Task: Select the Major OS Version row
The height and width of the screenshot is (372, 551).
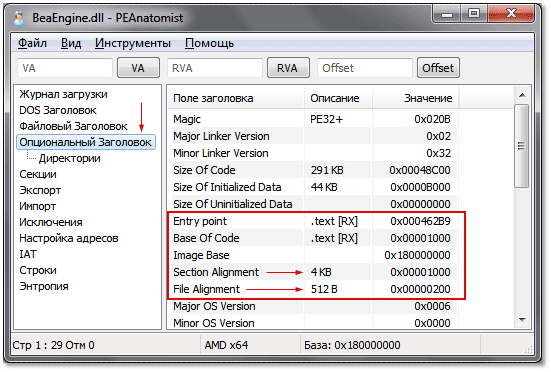Action: 313,306
